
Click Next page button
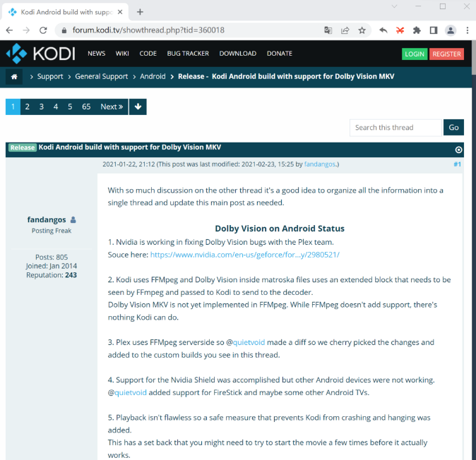(x=112, y=107)
